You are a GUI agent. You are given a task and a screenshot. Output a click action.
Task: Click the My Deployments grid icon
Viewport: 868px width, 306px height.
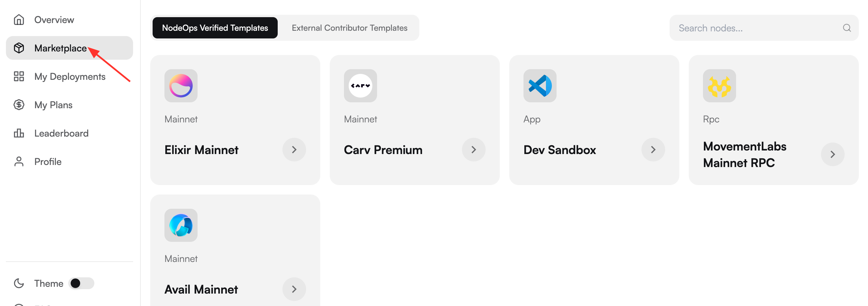click(19, 77)
